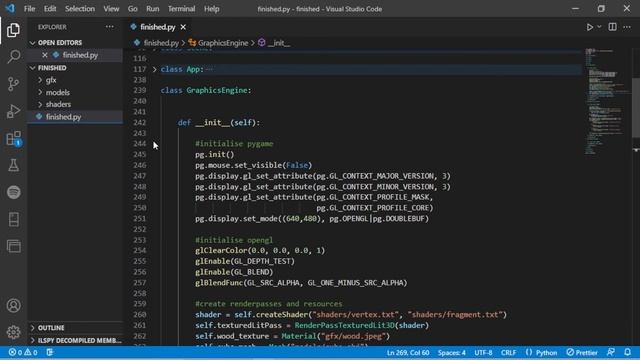Screen dimensions: 640x360
Task: Open the Accounts menu
Action: [x=13, y=305]
